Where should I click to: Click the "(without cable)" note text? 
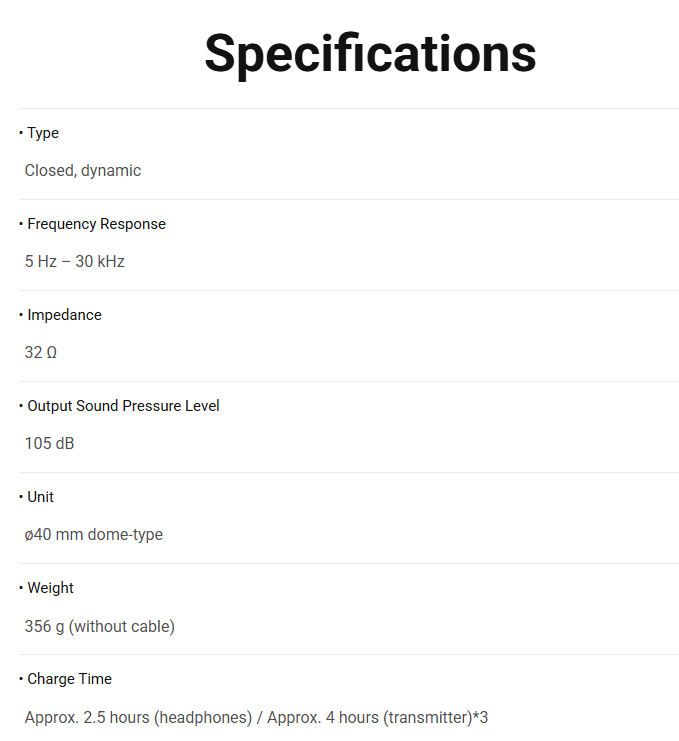tap(122, 627)
